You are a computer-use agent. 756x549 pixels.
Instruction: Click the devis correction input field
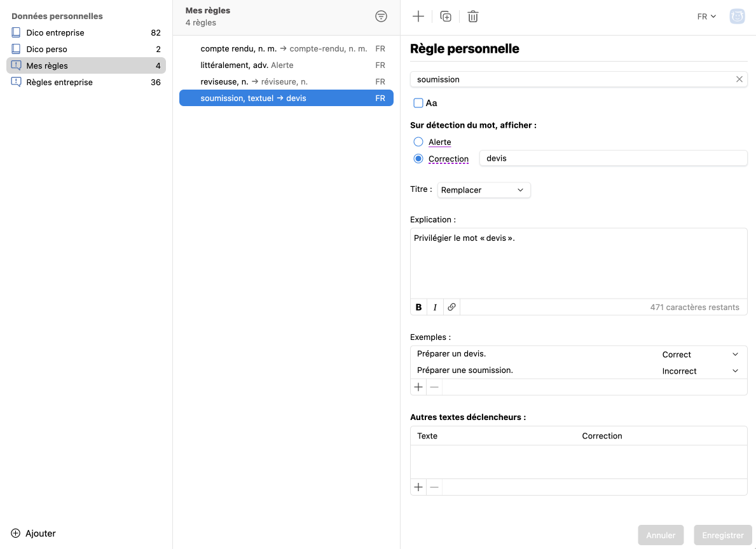(x=613, y=158)
